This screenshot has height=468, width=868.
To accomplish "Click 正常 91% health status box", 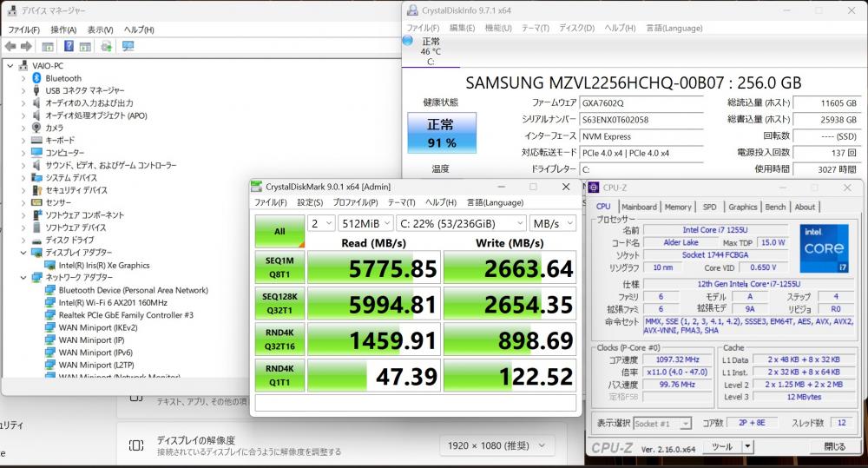I will 442,133.
